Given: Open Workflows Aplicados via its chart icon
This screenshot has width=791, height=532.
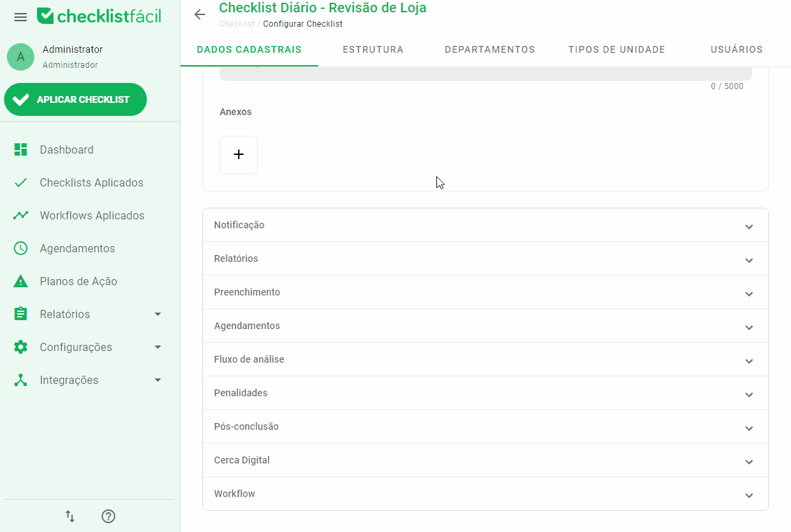Looking at the screenshot, I should pyautogui.click(x=20, y=215).
